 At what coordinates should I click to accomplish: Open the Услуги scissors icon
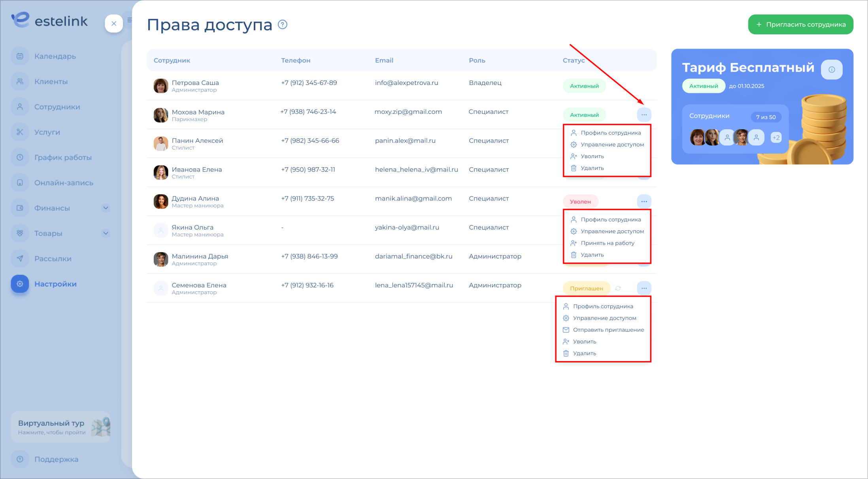tap(20, 132)
